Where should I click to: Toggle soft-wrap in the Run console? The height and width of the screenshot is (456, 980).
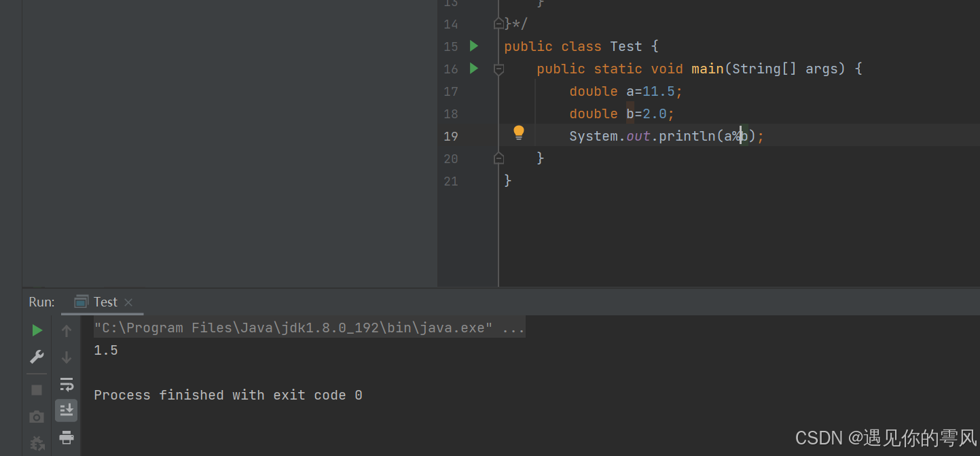point(67,385)
